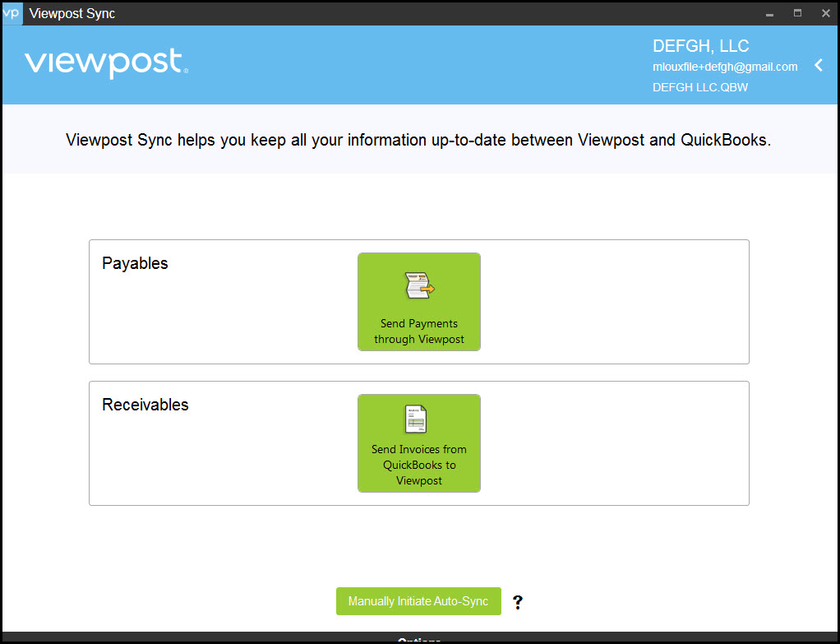
Task: Click the Viewpost Sync description sentence
Action: [x=418, y=140]
